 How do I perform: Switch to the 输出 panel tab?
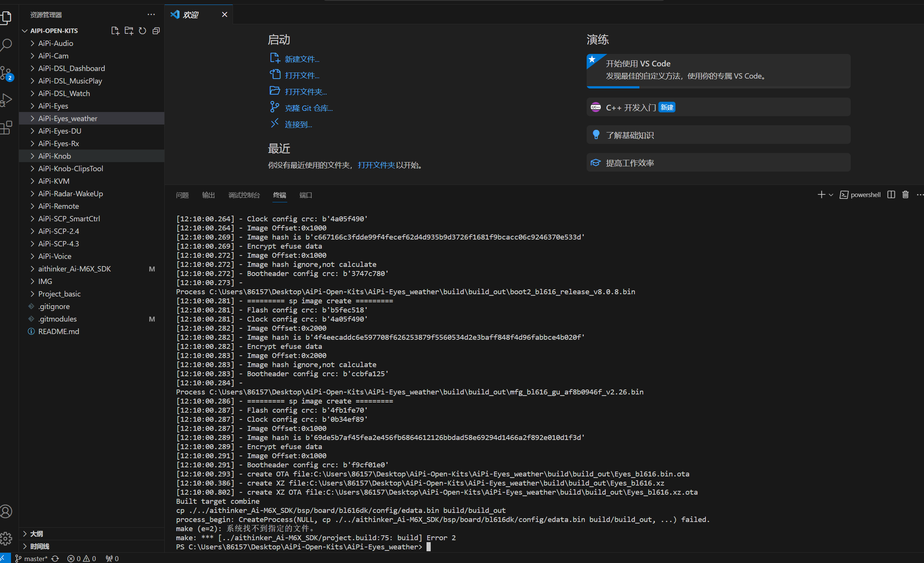click(x=208, y=195)
